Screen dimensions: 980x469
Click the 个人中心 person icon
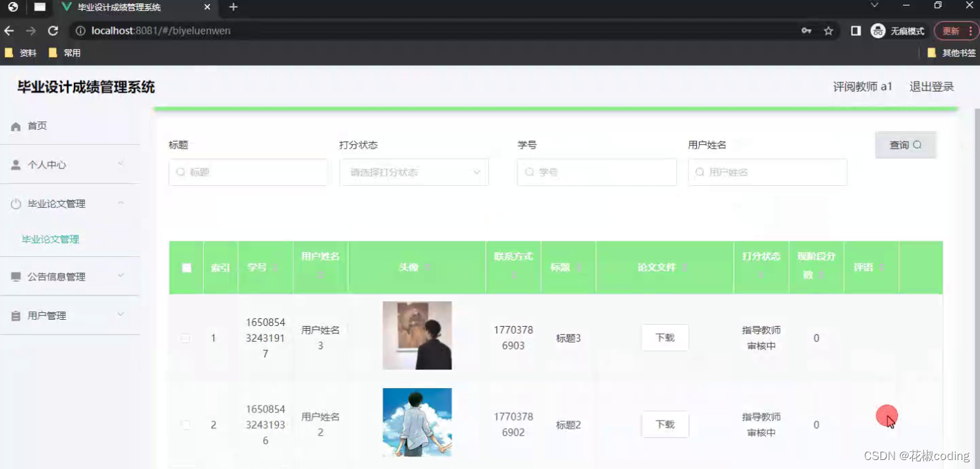[15, 164]
